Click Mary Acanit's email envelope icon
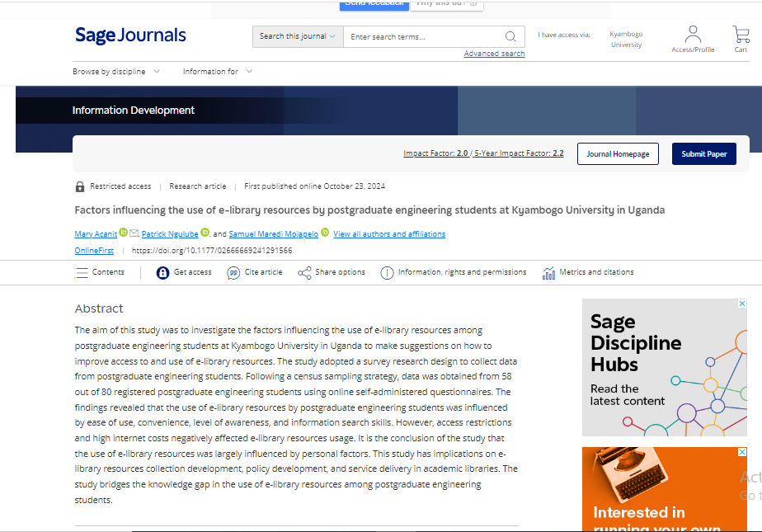The image size is (762, 532). click(134, 233)
